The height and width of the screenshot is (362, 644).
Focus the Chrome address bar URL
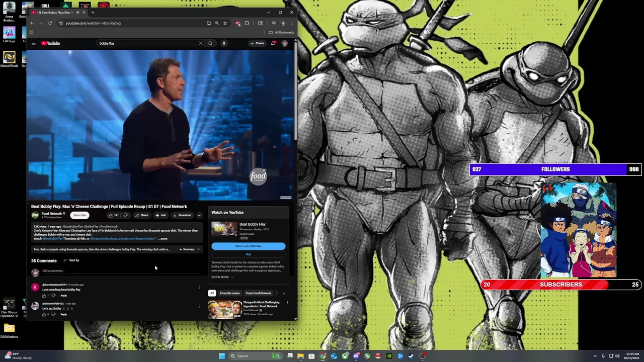pos(93,23)
